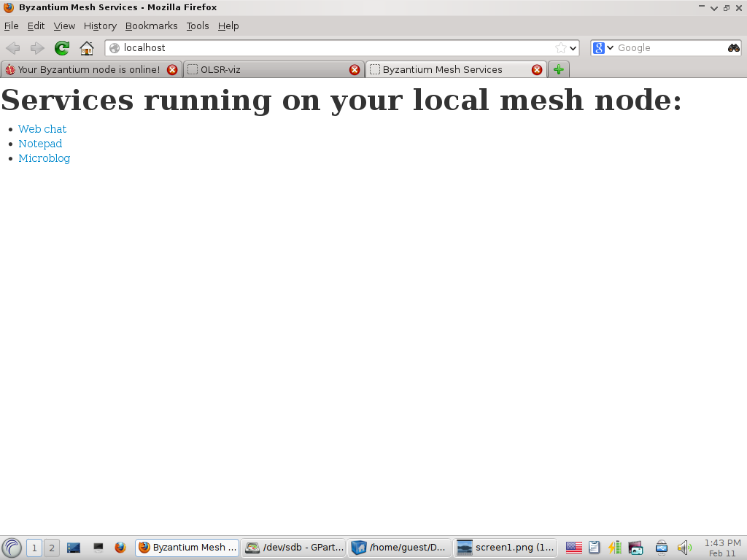
Task: Open the History menu
Action: tap(100, 26)
